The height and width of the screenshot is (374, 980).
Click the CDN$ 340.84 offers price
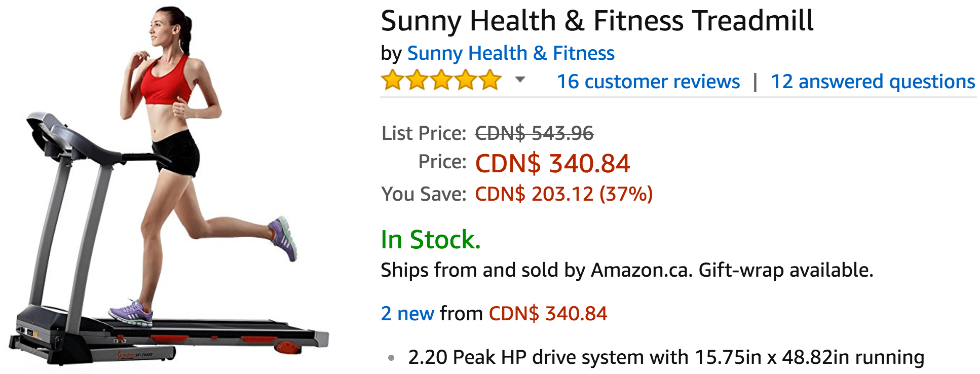pos(548,314)
